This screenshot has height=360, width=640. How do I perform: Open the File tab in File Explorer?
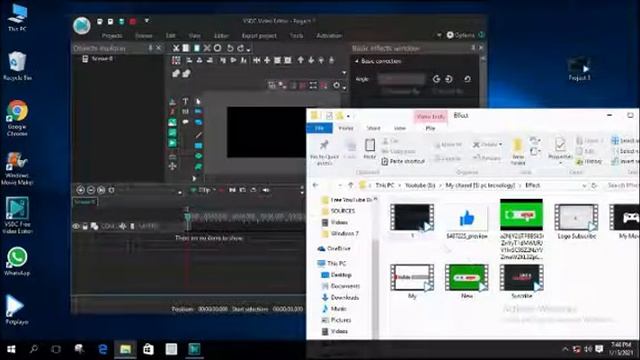(x=320, y=128)
